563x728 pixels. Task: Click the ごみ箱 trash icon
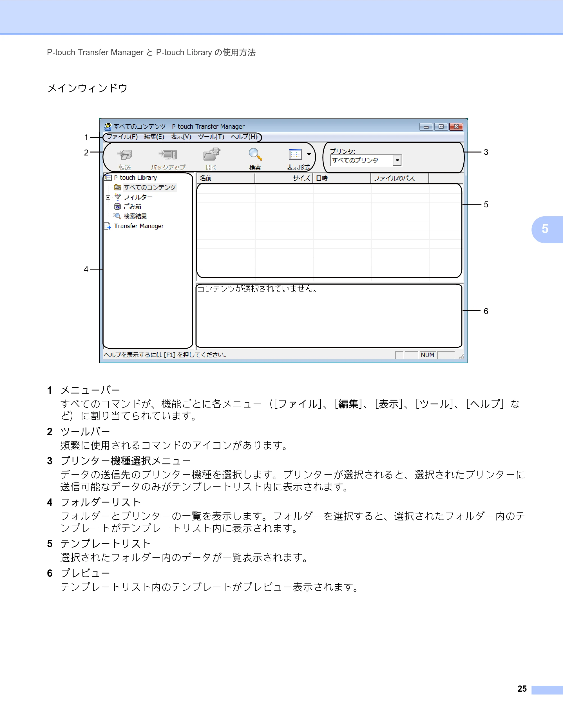(x=118, y=207)
